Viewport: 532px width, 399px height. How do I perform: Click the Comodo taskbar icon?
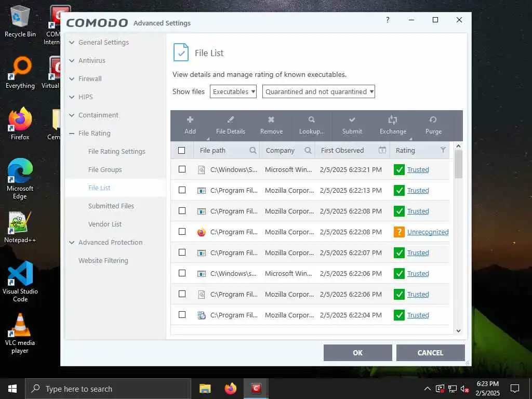pos(256,389)
